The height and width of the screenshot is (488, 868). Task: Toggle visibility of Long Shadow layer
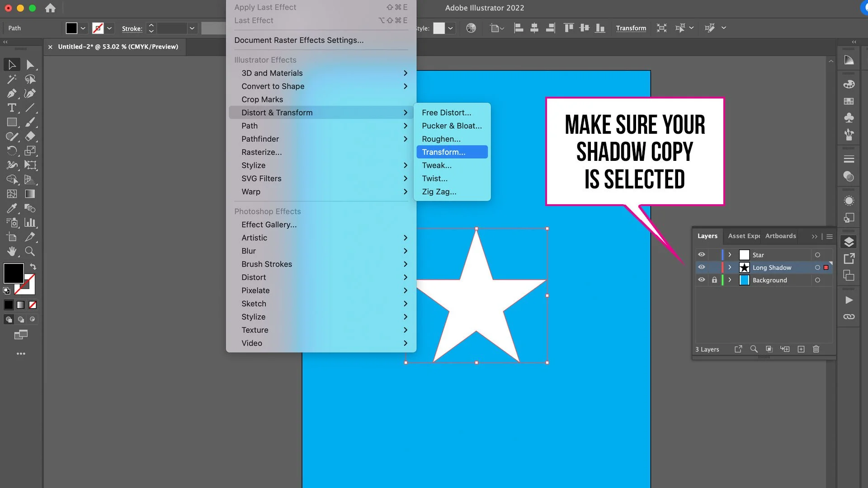(x=702, y=267)
